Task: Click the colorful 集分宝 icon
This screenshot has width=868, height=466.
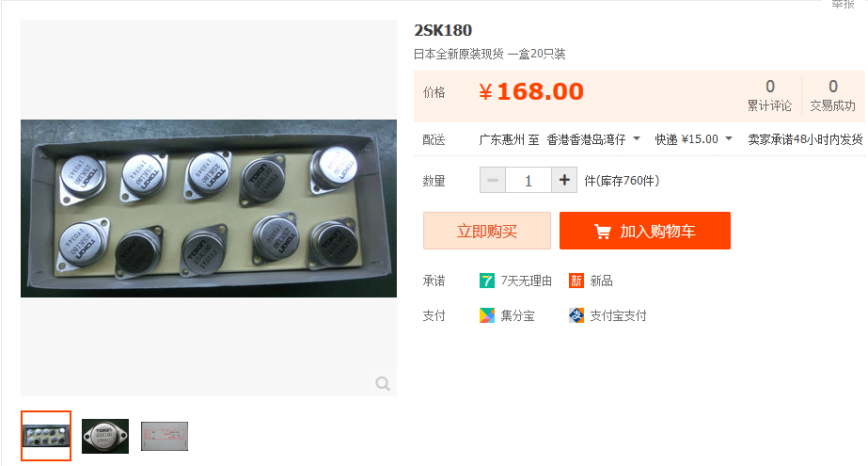Action: point(486,315)
